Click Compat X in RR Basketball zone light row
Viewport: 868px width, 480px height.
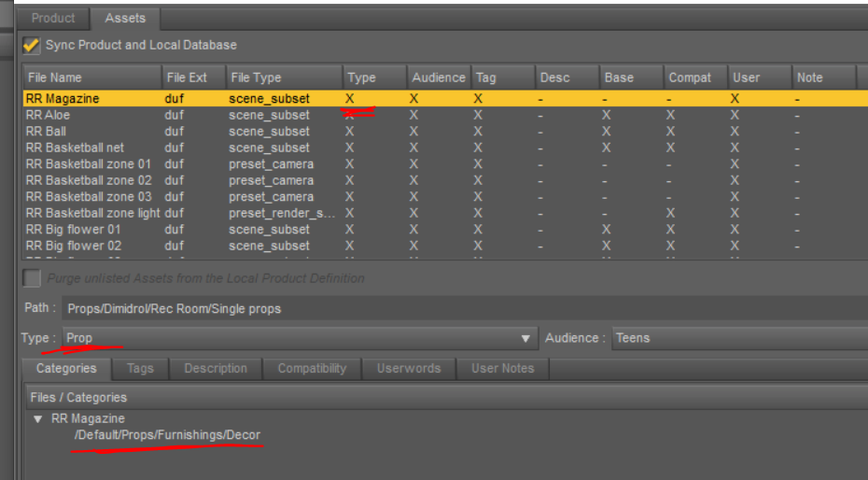click(x=670, y=213)
